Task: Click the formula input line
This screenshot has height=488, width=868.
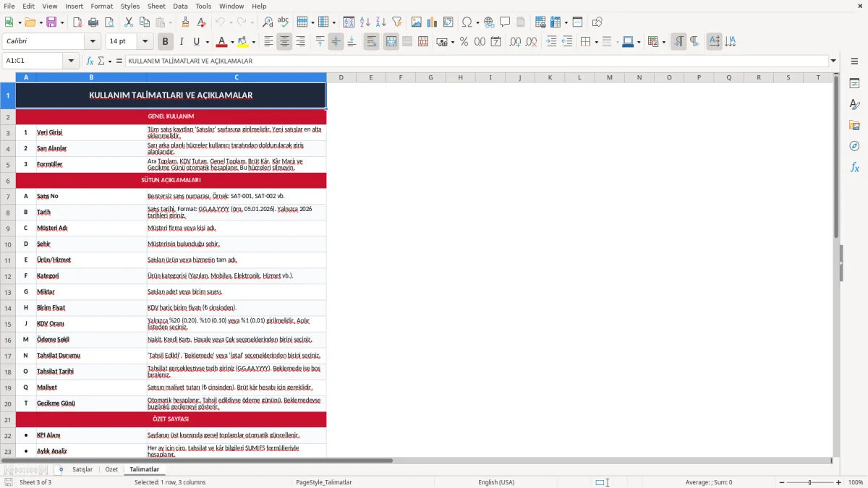Action: point(476,61)
